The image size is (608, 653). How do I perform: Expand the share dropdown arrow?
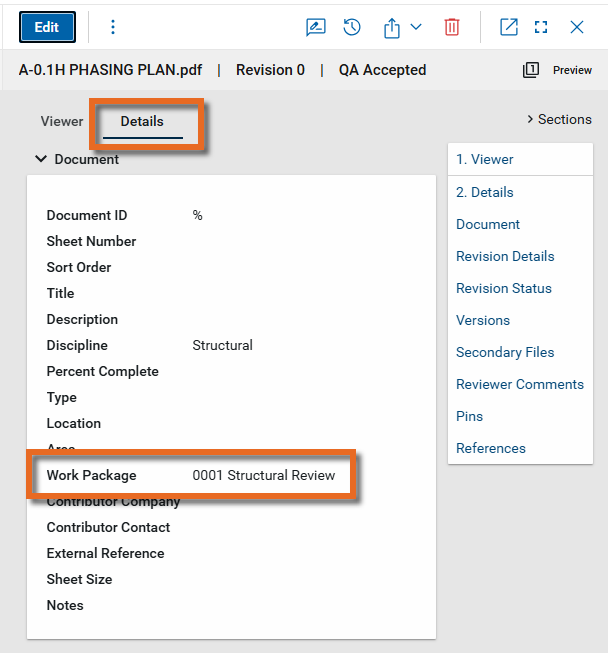(416, 27)
